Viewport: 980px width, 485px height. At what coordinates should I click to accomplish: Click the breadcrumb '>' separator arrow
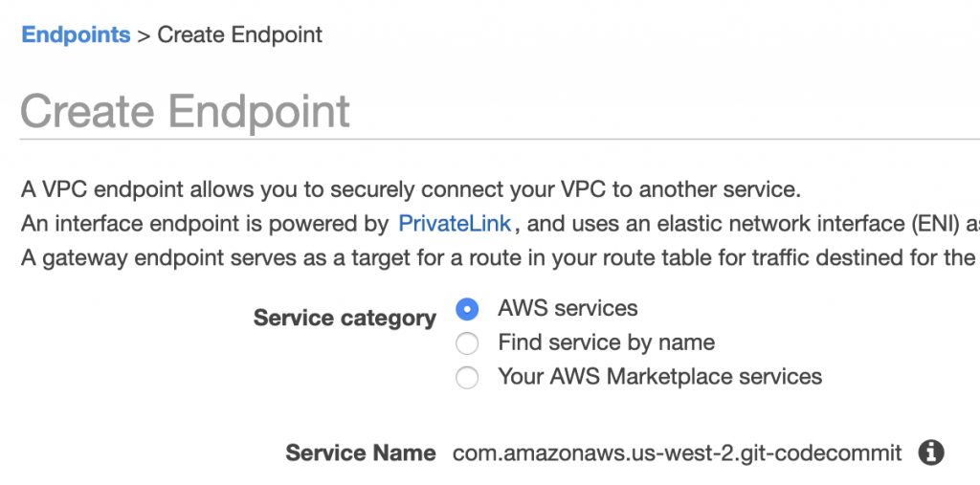click(144, 35)
